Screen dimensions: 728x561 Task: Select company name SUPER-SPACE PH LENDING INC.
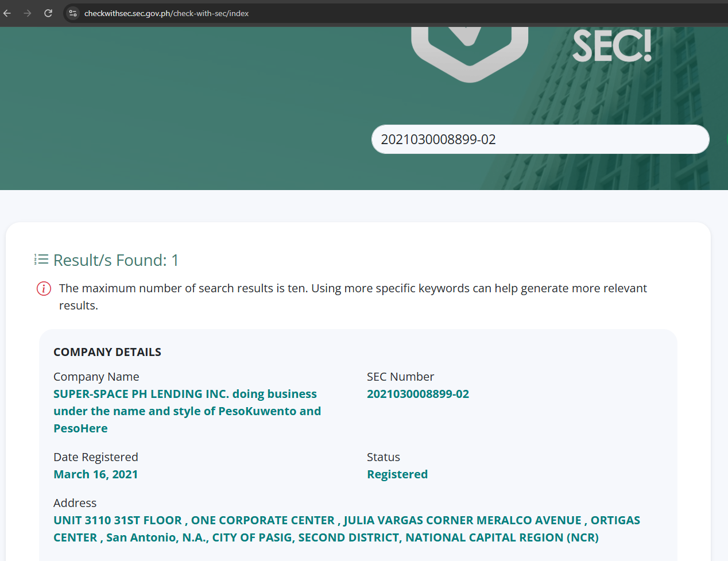(187, 411)
